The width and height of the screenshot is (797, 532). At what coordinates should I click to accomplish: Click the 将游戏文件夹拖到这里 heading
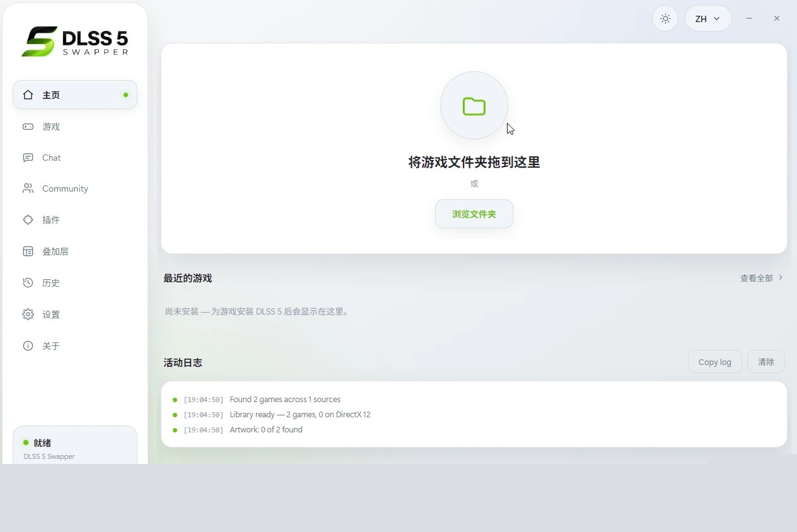[474, 163]
